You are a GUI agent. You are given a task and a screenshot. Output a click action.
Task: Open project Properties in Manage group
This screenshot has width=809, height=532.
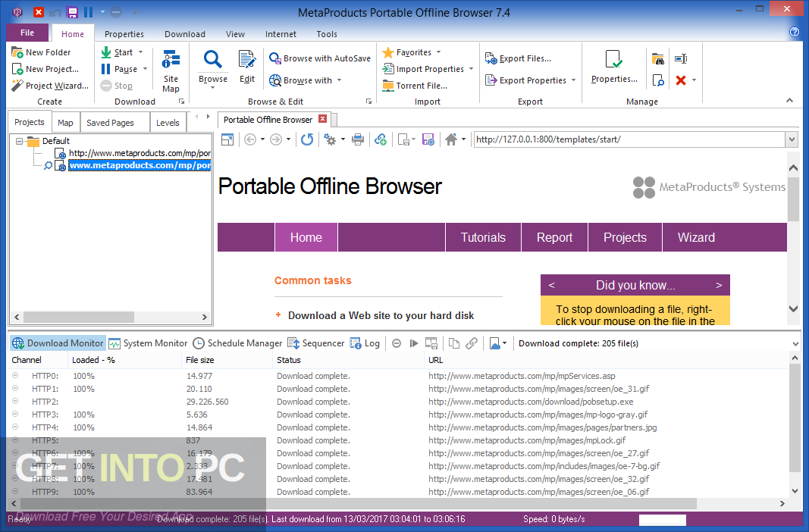click(x=614, y=67)
